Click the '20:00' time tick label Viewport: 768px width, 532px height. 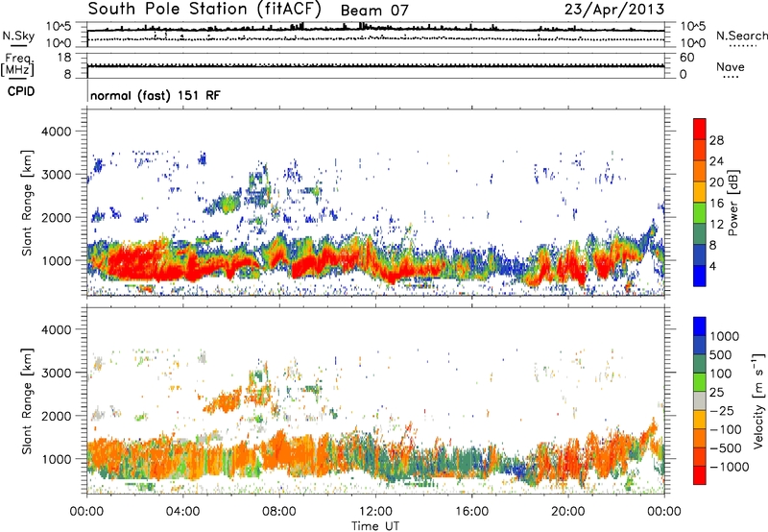567,512
